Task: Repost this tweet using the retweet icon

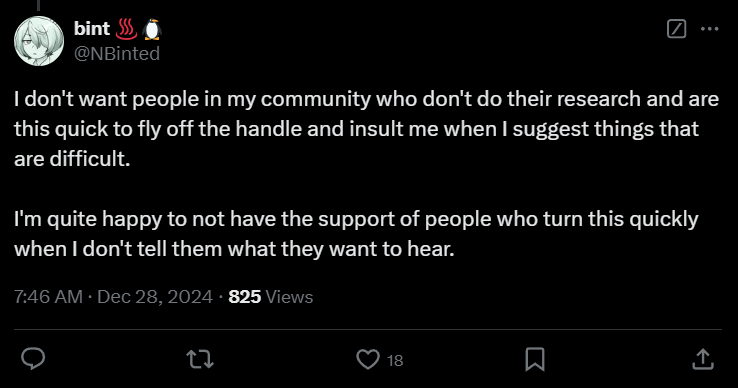Action: click(x=201, y=360)
